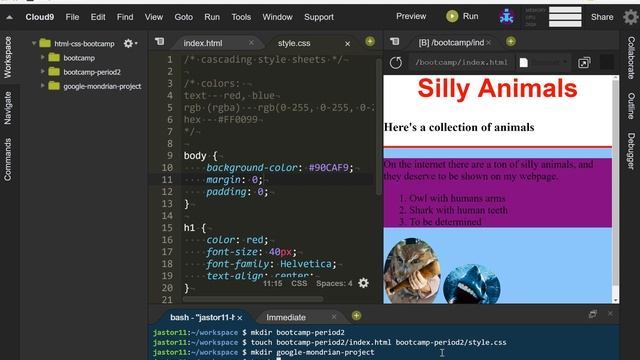Click the editor horizontal scrollbar
Viewport: 640px width, 360px height.
(253, 299)
